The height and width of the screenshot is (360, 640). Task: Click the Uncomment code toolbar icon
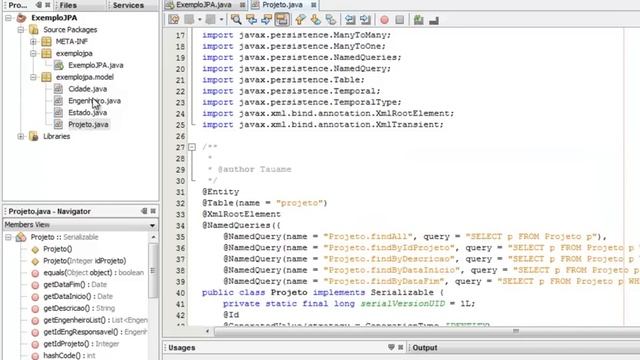pos(434,20)
